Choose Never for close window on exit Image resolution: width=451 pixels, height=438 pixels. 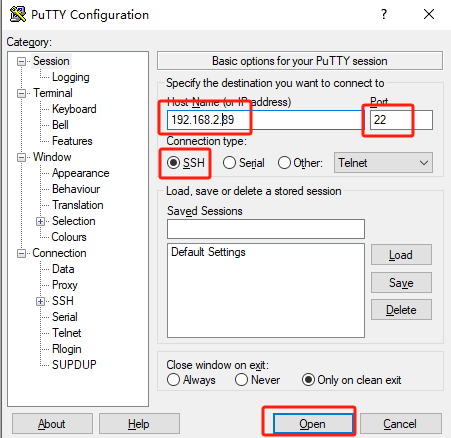[x=241, y=380]
